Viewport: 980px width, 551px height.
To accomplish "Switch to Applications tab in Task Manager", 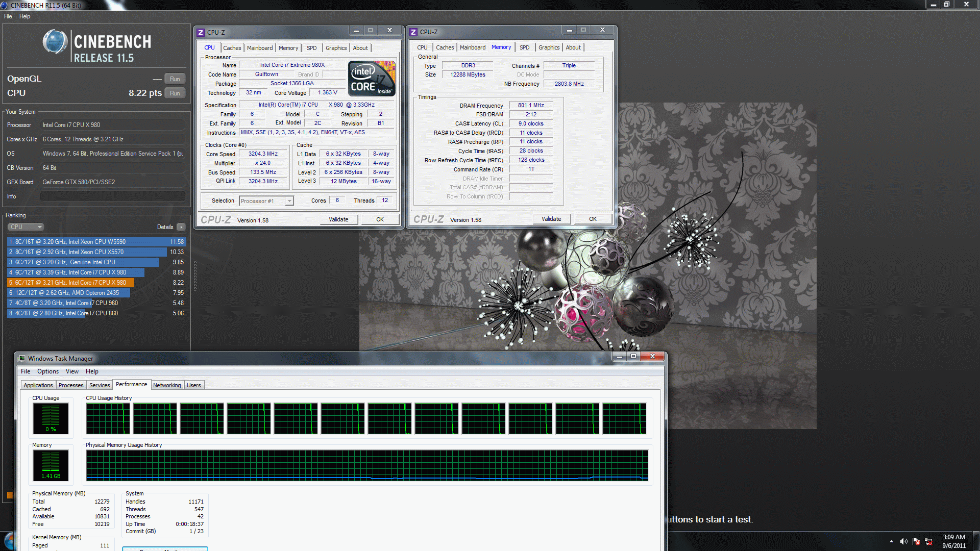I will pos(38,385).
